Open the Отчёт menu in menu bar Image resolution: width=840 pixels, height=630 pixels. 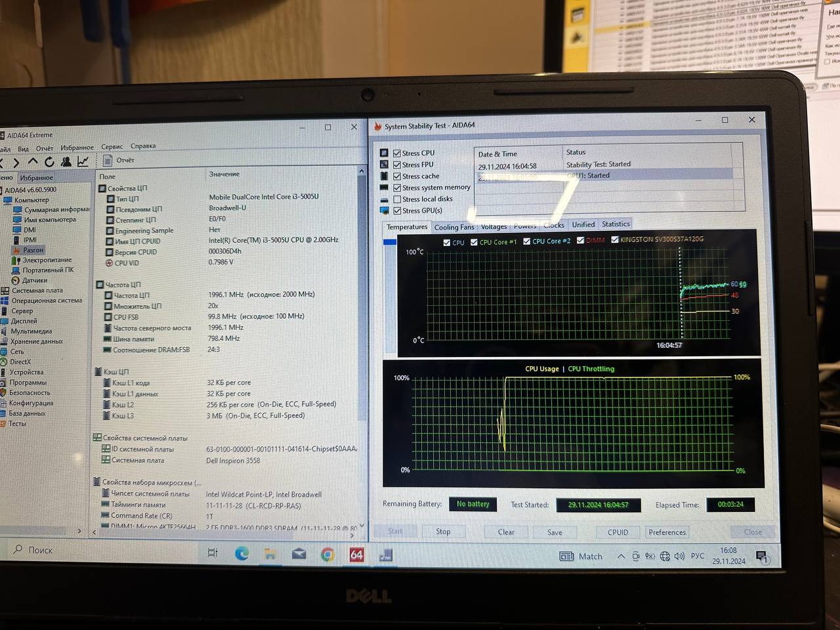point(45,148)
